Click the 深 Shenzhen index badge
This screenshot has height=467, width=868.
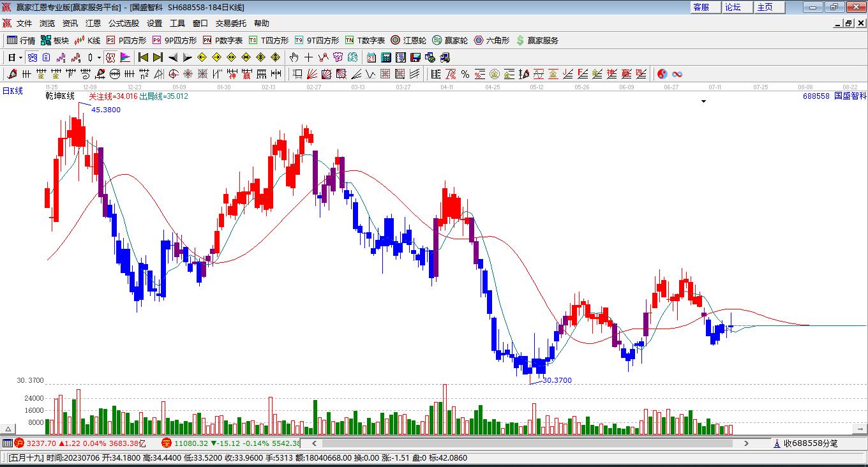(x=166, y=443)
